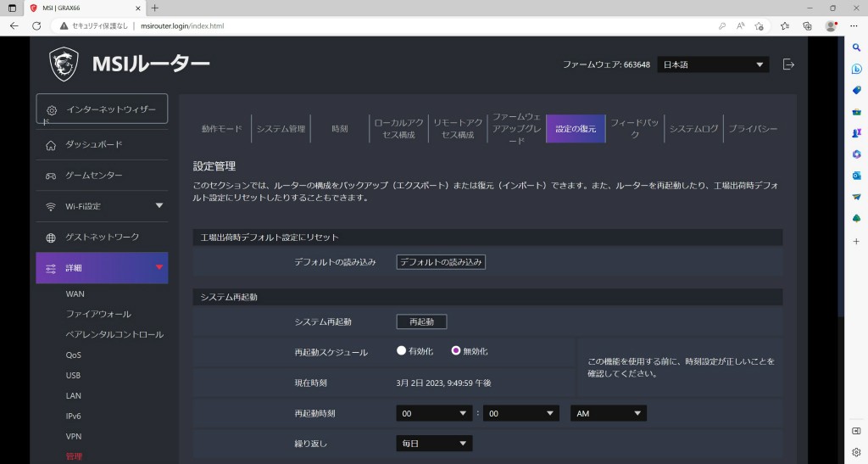Click the browser profile avatar
The width and height of the screenshot is (868, 464).
[831, 26]
